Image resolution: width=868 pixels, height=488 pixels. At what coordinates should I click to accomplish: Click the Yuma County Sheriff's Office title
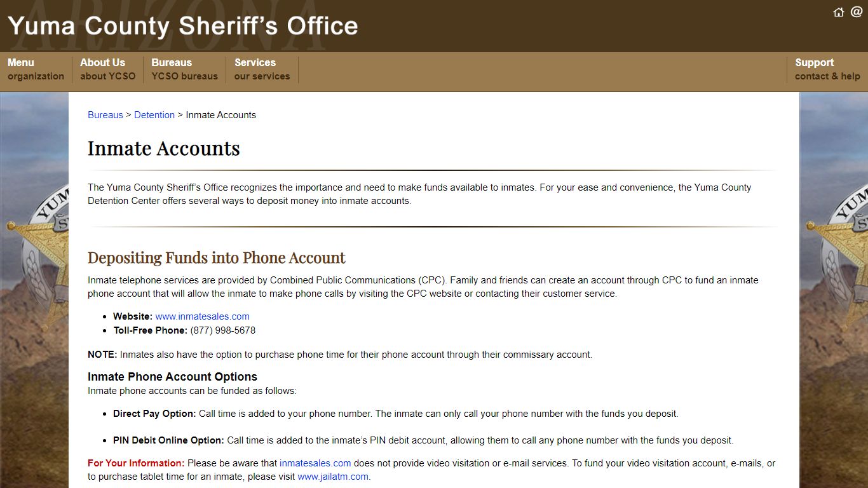(x=183, y=26)
